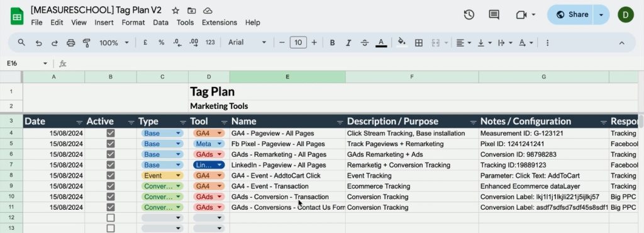Open the borders tool
Viewport: 644px width, 233px height.
[x=418, y=43]
